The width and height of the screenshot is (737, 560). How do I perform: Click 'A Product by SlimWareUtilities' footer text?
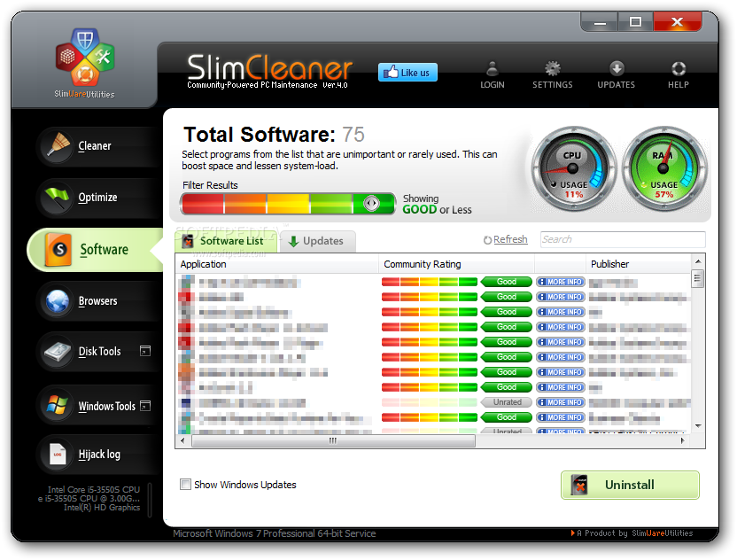point(632,533)
